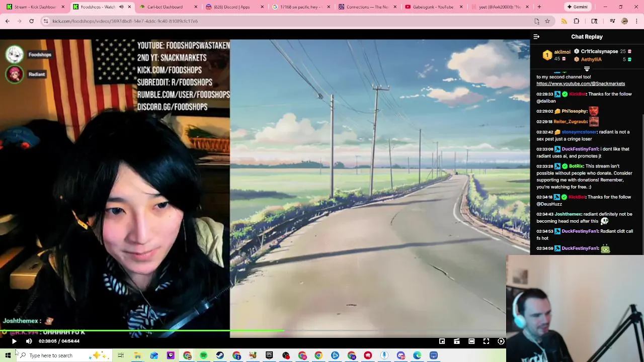This screenshot has width=644, height=362.
Task: Open the RSS feed extension icon
Action: (564, 21)
